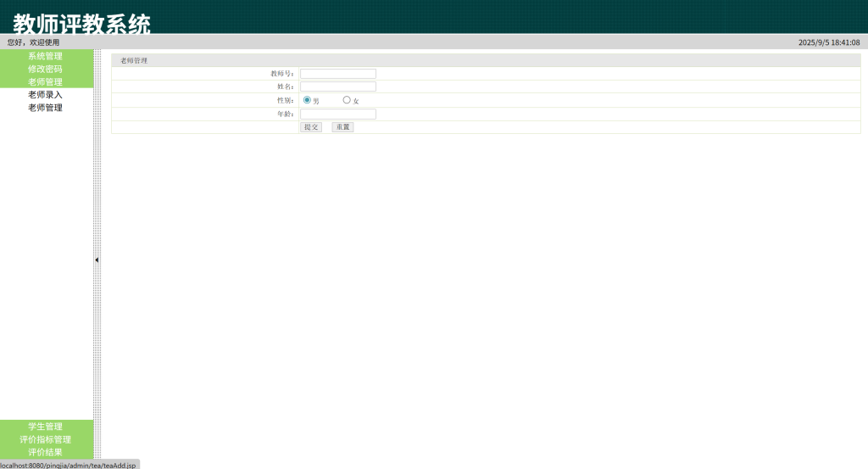The image size is (868, 469).
Task: Collapse the green 老师管理 section header
Action: pos(46,81)
